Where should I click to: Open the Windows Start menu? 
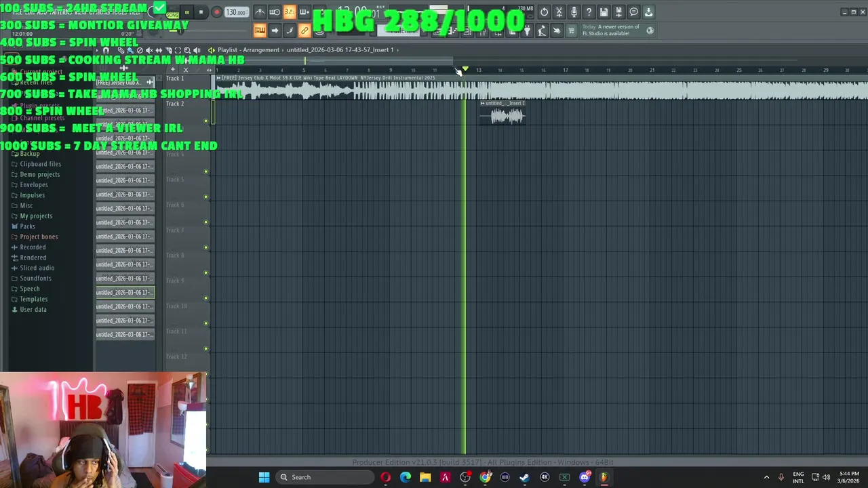click(x=264, y=477)
